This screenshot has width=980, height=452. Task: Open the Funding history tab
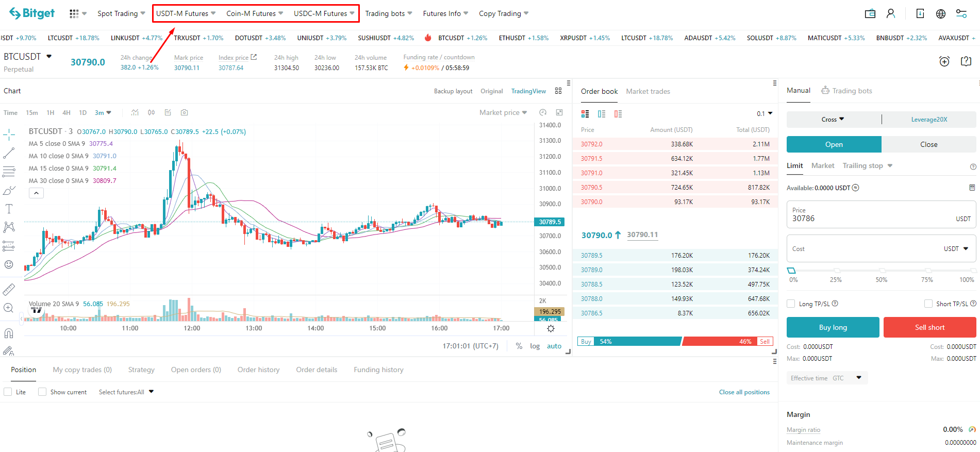(x=378, y=370)
